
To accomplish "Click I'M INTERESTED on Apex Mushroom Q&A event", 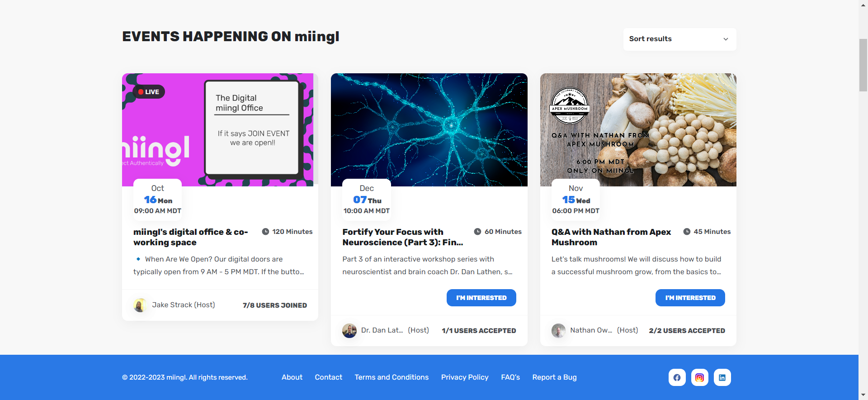I will [690, 298].
